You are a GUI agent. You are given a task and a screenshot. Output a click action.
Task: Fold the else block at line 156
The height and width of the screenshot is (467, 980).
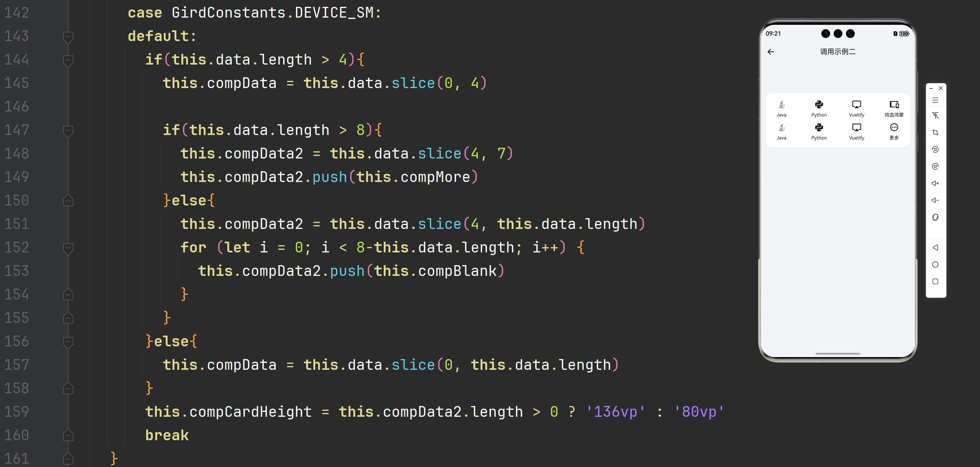pos(68,342)
